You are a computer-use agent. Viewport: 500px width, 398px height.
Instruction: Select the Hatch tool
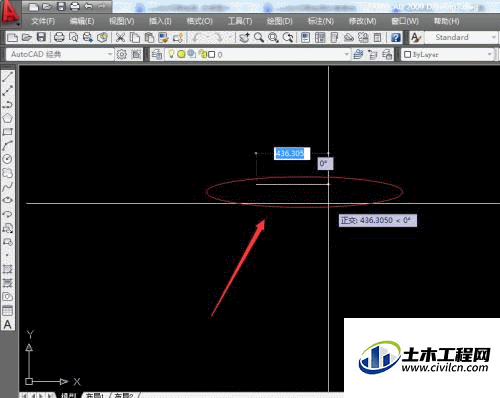(x=8, y=269)
